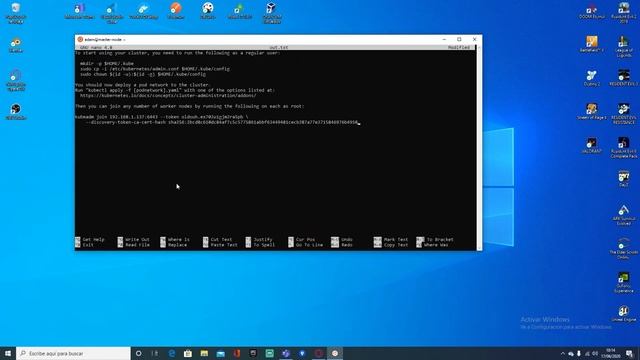Click the To Bracket shortcut label in nano
Screen dimensions: 640x360
440,240
